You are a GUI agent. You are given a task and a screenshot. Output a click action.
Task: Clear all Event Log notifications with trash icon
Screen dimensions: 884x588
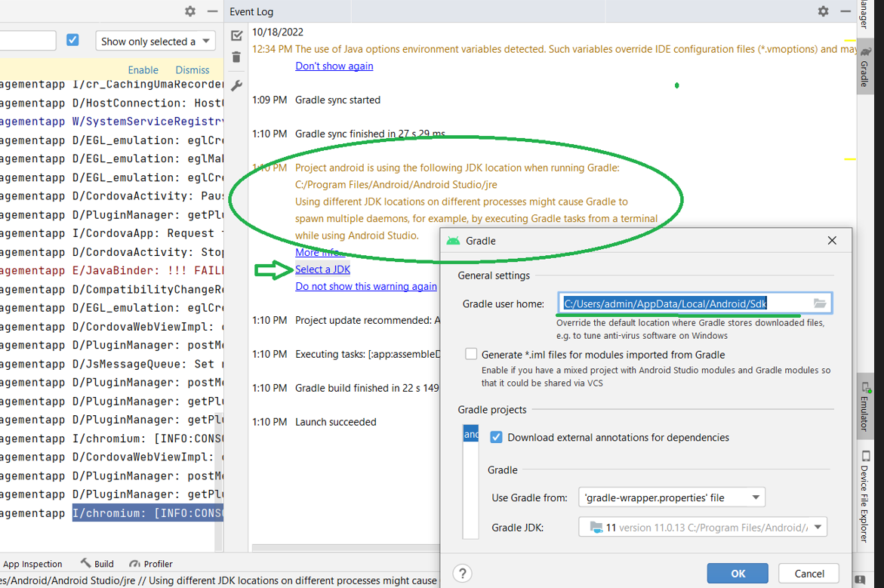tap(236, 57)
